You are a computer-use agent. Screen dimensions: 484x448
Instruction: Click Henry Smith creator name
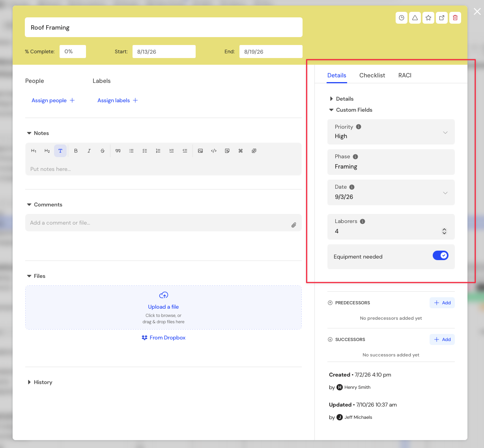click(357, 387)
